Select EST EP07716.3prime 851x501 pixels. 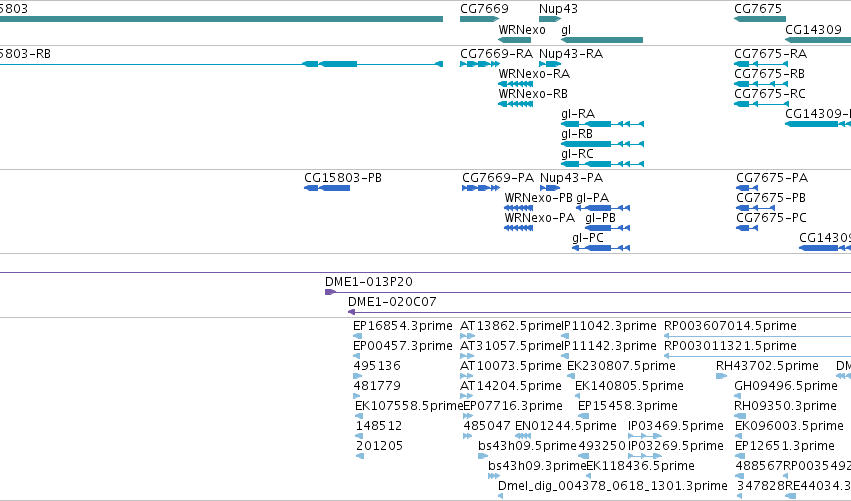click(x=512, y=407)
